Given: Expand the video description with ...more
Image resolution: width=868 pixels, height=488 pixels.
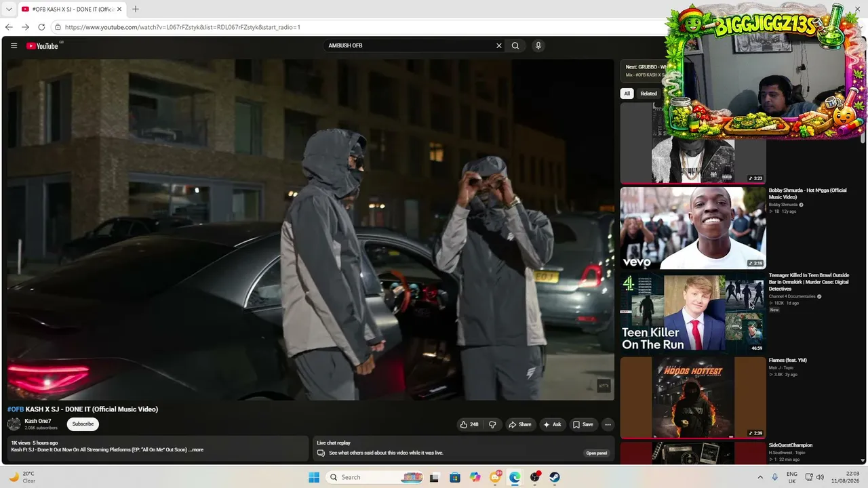Looking at the screenshot, I should click(196, 449).
